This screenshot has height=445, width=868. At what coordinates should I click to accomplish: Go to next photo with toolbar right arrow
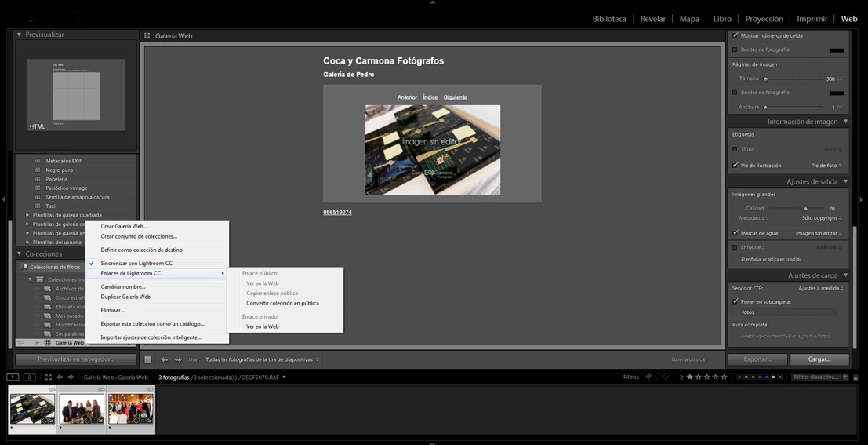coord(178,359)
